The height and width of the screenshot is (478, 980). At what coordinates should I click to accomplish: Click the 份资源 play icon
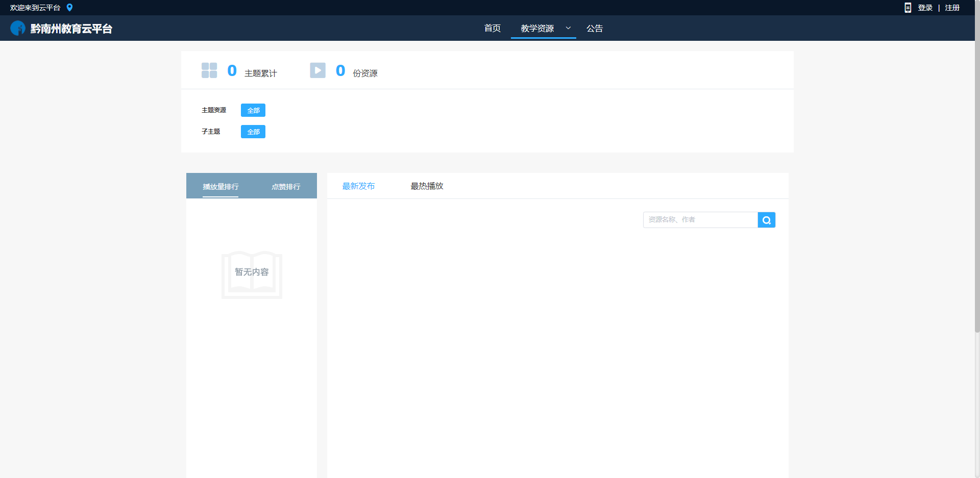317,70
